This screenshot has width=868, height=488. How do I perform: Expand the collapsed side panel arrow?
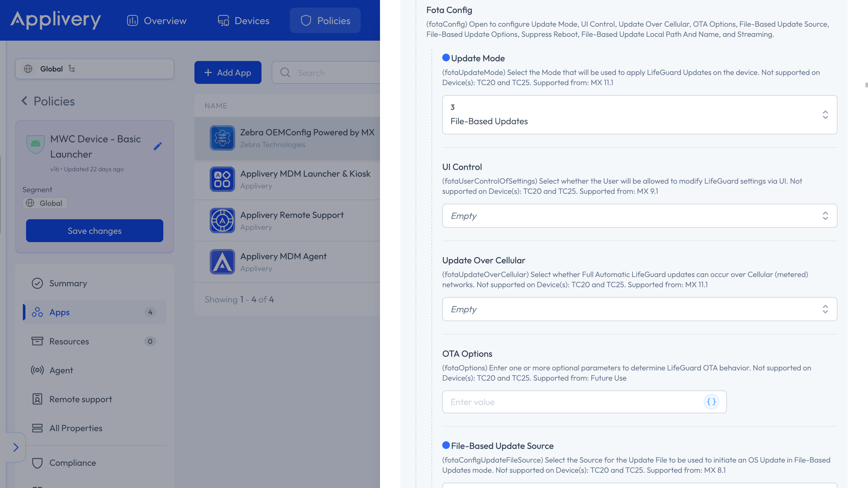[x=16, y=447]
